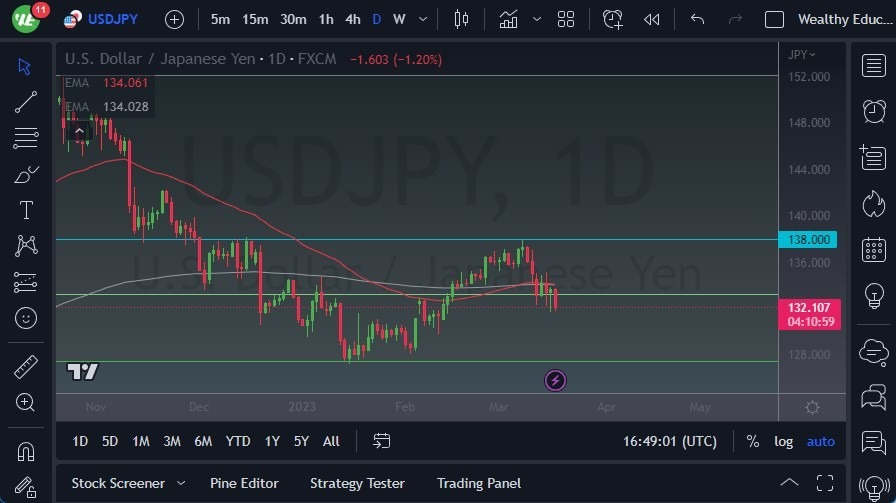Viewport: 896px width, 503px height.
Task: Open the emoji icons tool
Action: tap(26, 318)
